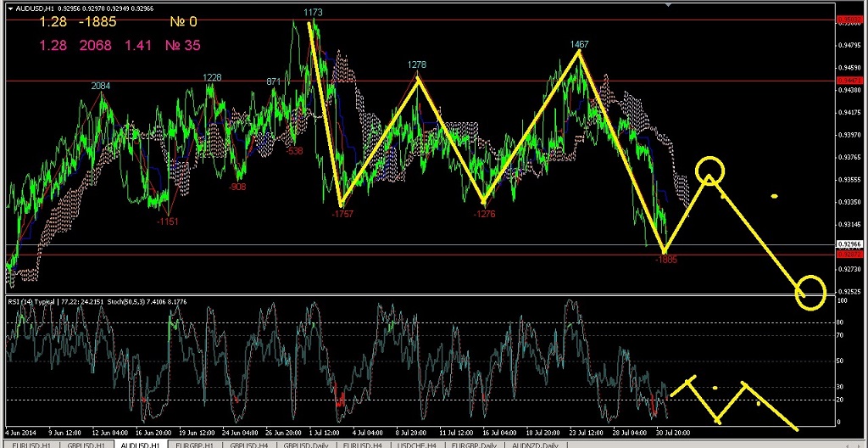Select the 1467 peak label

tap(580, 43)
